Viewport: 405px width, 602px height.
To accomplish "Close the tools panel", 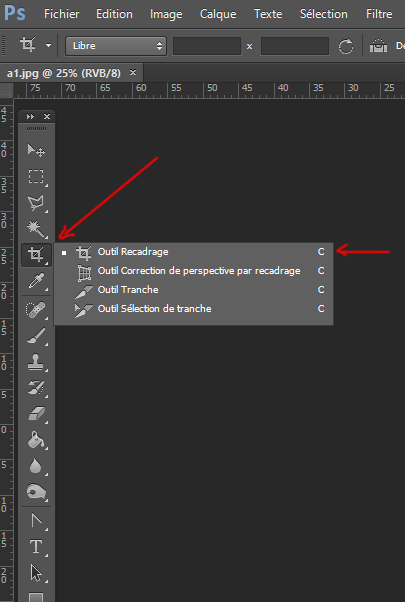I will click(47, 116).
